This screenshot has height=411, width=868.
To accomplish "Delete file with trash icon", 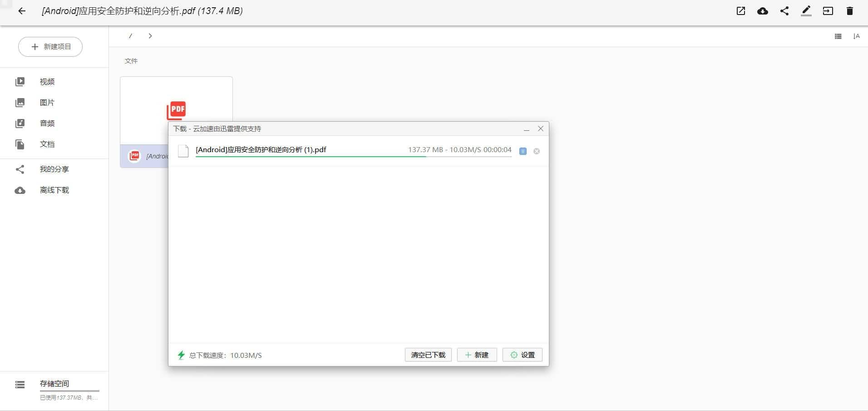I will (x=850, y=11).
